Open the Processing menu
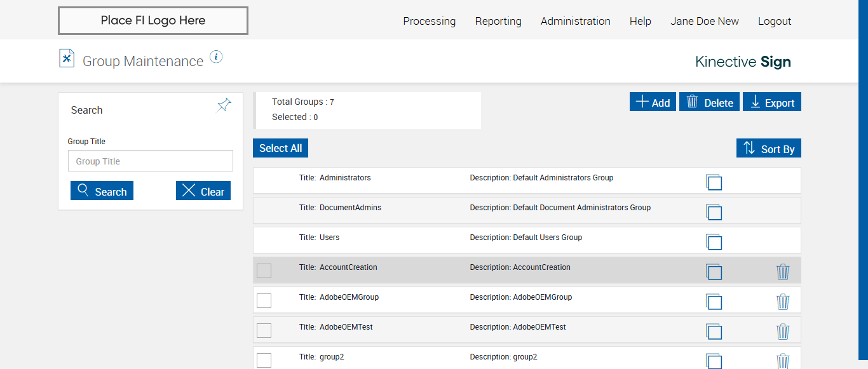Screen dimensions: 868x369 click(429, 21)
